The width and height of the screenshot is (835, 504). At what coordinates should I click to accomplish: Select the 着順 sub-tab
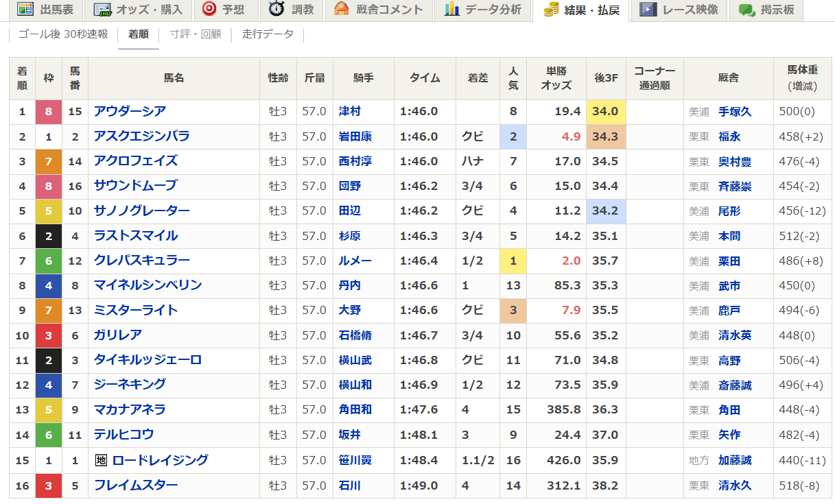[x=139, y=34]
